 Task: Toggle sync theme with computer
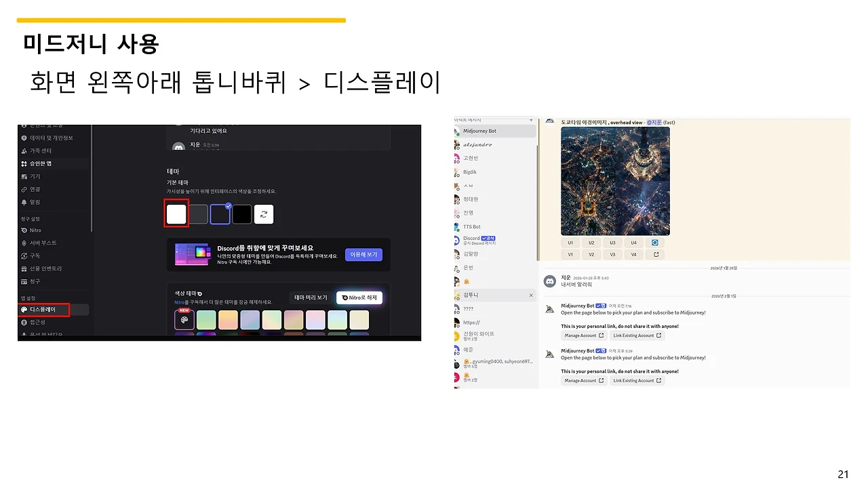tap(264, 214)
